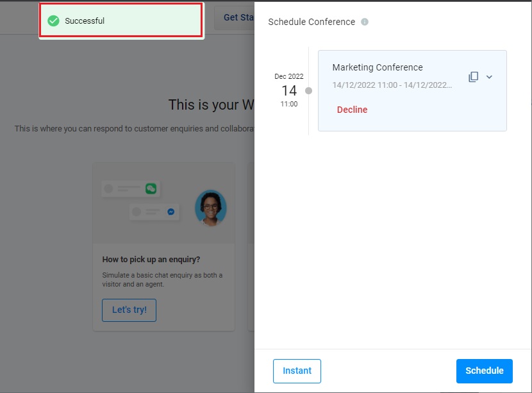Click the green check icon in the Successful toast

pos(53,21)
